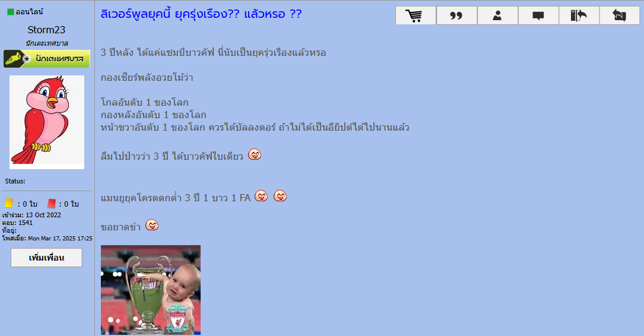Open the Storm23 username link
The height and width of the screenshot is (336, 644).
(46, 30)
